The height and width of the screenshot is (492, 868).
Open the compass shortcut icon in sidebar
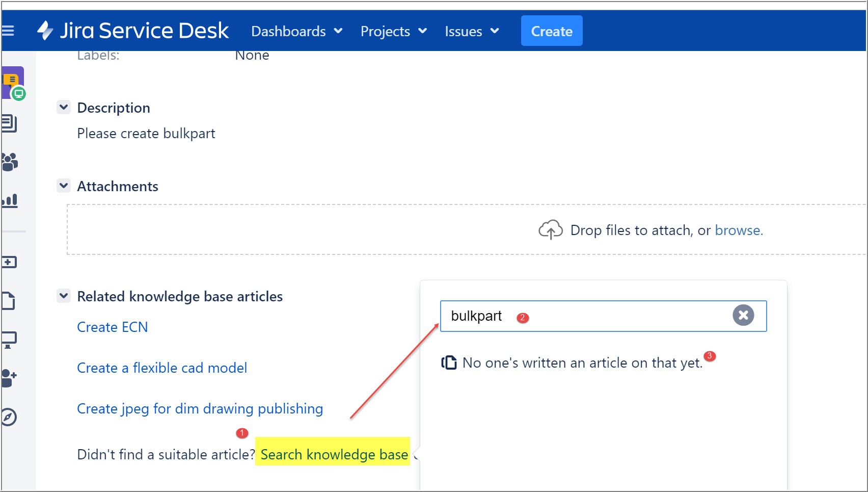pos(9,417)
